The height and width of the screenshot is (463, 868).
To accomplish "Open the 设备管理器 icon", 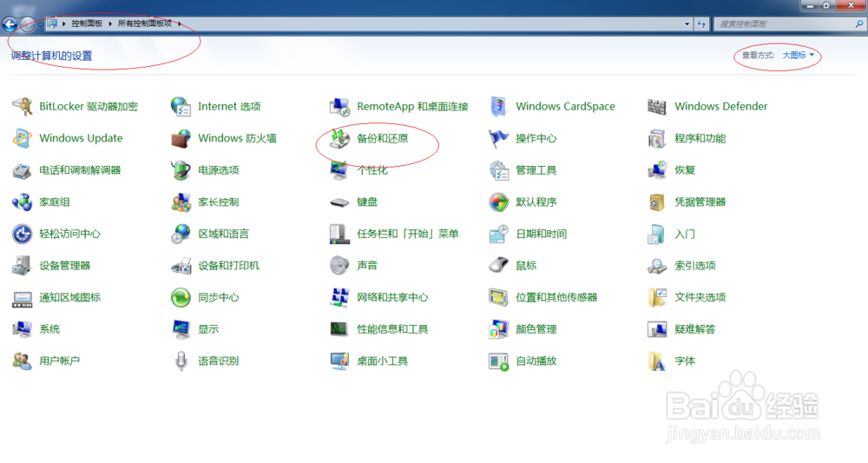I will click(x=23, y=266).
